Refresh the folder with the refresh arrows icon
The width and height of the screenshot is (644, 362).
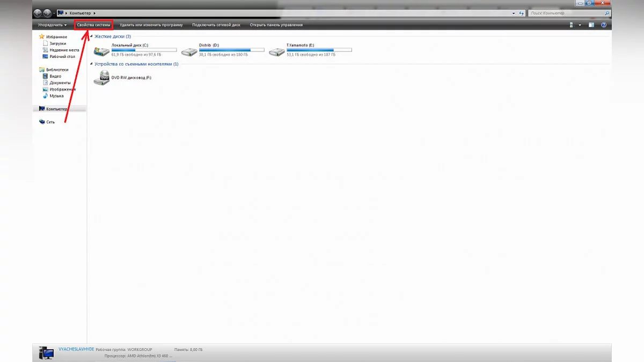522,12
